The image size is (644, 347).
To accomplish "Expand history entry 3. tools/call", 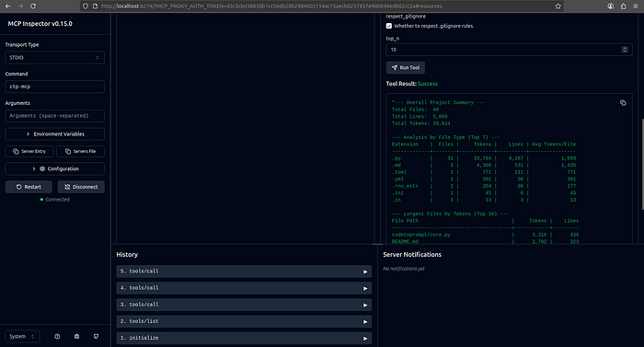I will point(244,305).
